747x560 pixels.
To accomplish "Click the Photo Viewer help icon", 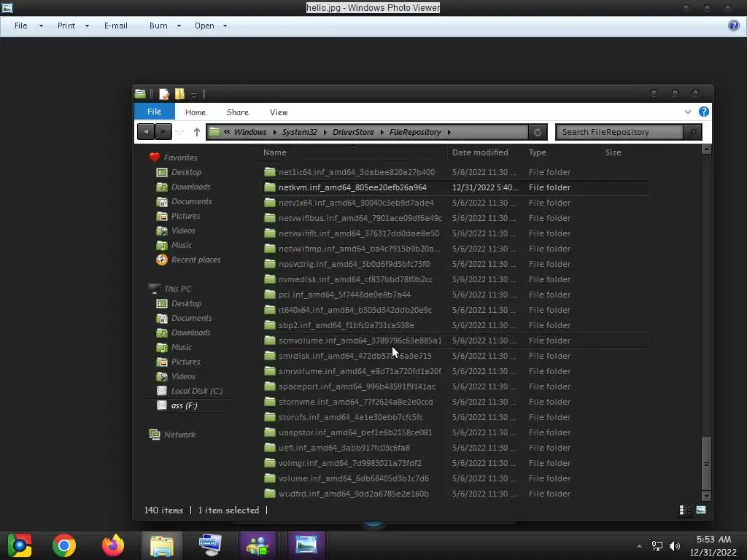I will coord(734,26).
